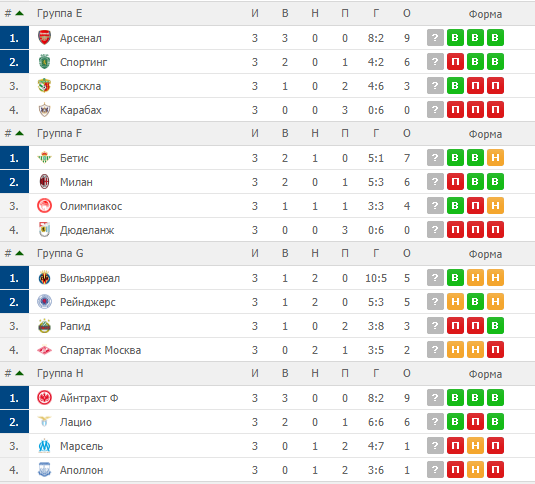Click the Milan club crest icon
This screenshot has width=535, height=484.
coord(44,182)
